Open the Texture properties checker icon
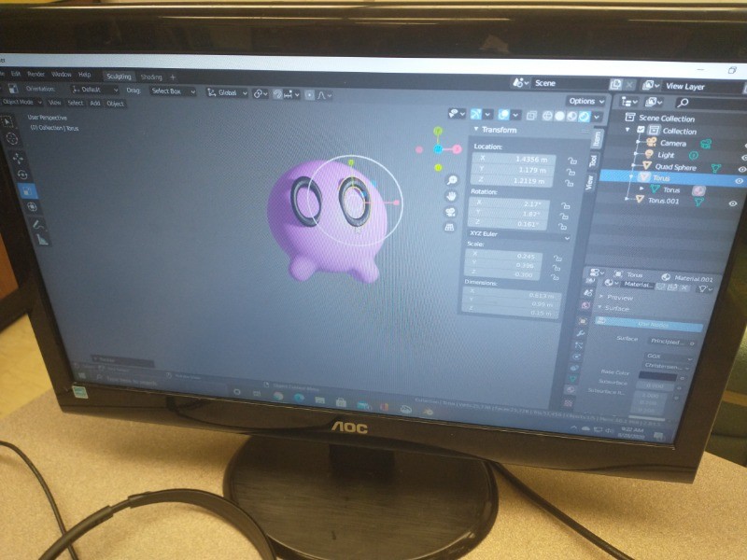This screenshot has height=560, width=747. 568,403
